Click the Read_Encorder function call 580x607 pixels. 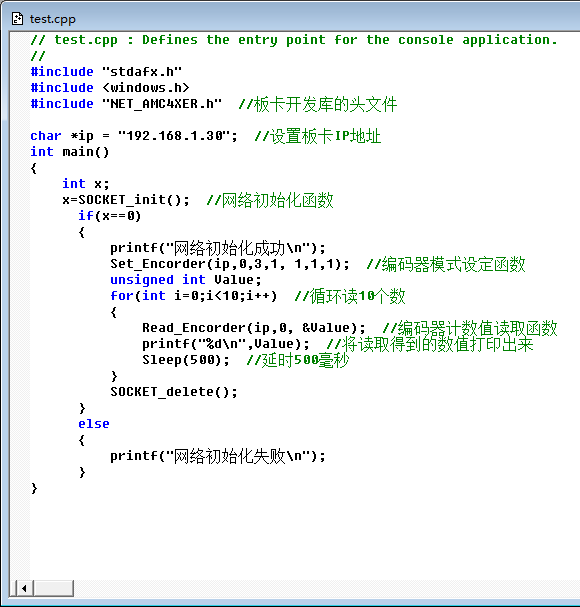[254, 328]
